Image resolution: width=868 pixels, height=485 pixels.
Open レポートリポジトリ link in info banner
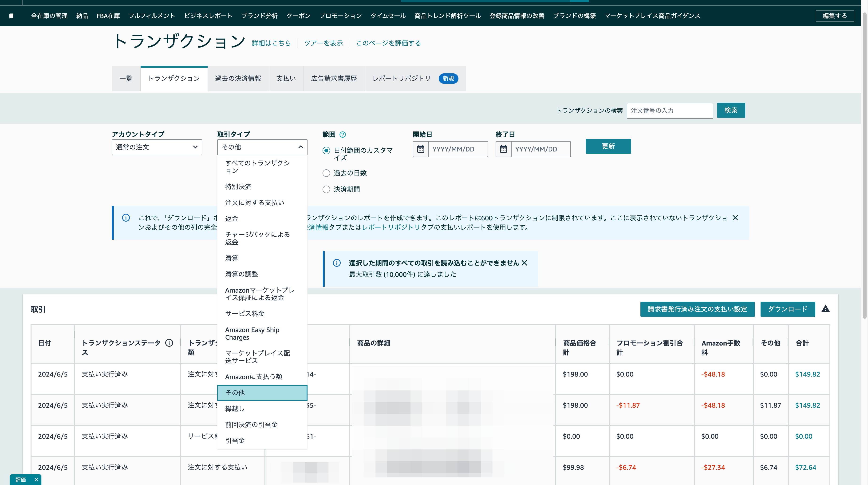(x=391, y=227)
